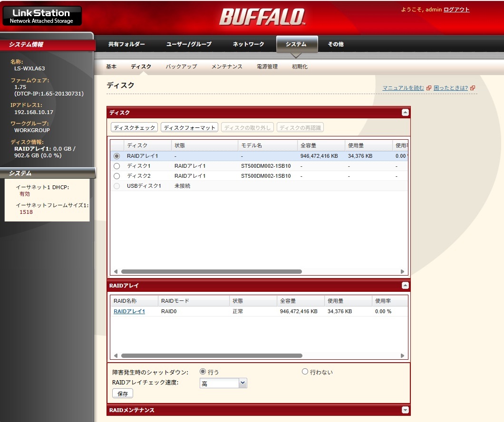Switch to the 電源管理 sub-tab
Viewport: 504px width, 422px height.
tap(267, 67)
